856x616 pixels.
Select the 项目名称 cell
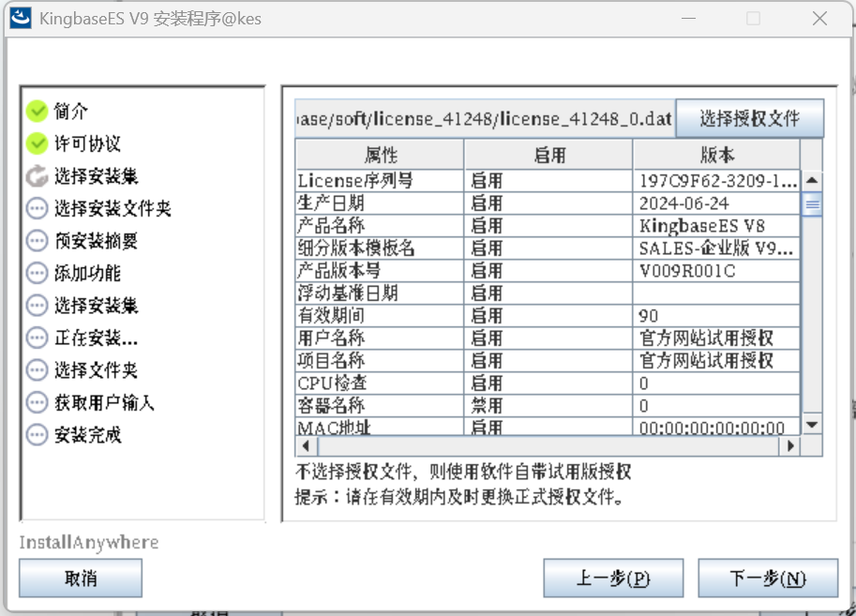pyautogui.click(x=380, y=360)
